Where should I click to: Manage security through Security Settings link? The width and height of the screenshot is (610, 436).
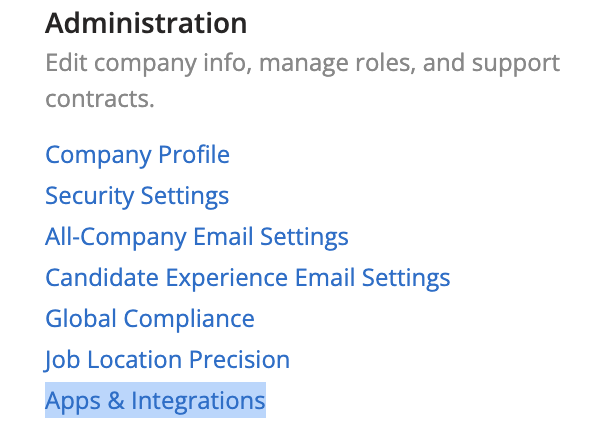[x=137, y=196]
